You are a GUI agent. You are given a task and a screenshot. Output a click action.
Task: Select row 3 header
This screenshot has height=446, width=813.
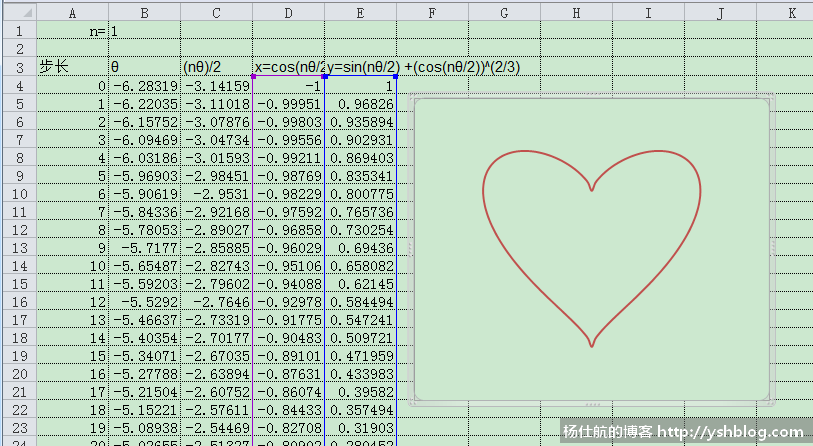pos(20,67)
